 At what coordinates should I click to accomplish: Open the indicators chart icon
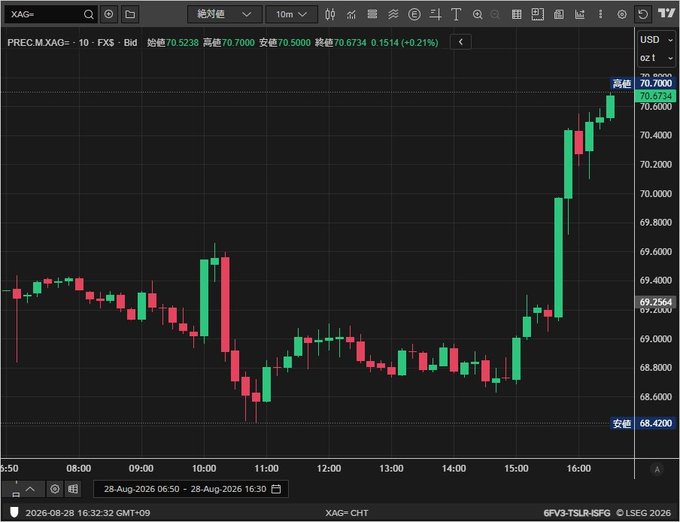(351, 14)
